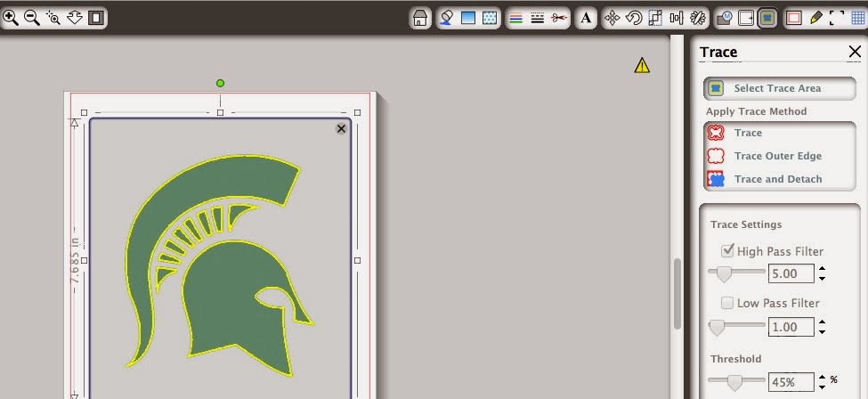Screen dimensions: 868x399
Task: Click the blue Trace and Detach icon
Action: 716,179
